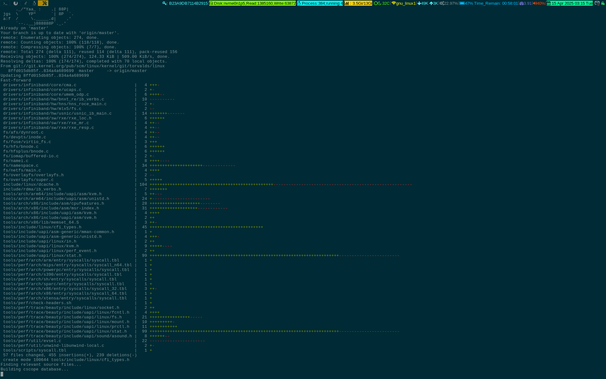The height and width of the screenshot is (379, 606).
Task: Click the green tray icon at bar's end
Action: coord(603,3)
